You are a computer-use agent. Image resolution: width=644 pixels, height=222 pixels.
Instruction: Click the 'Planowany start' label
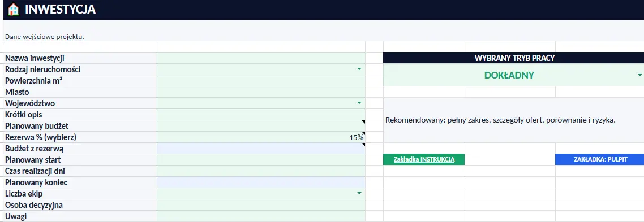click(x=33, y=160)
